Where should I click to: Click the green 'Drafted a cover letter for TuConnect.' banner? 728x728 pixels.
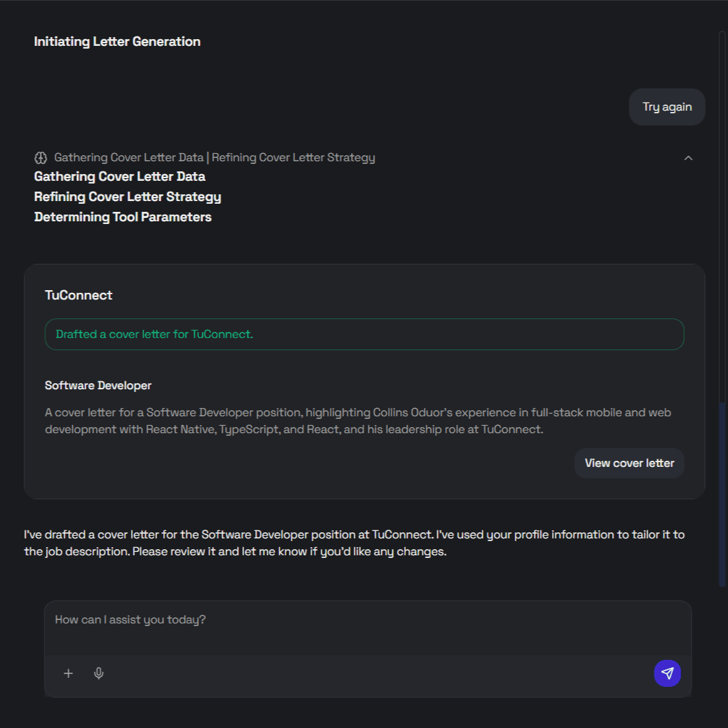[364, 334]
